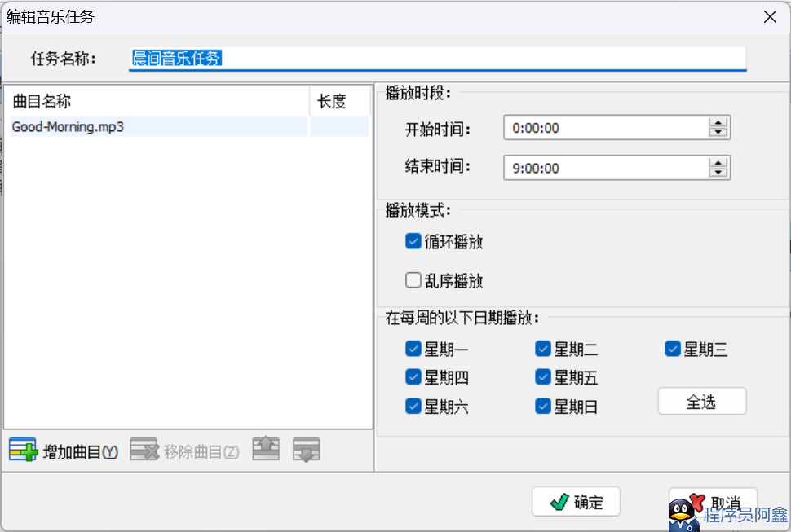Uncheck 星期六
Viewport: 791px width, 532px height.
click(x=413, y=406)
